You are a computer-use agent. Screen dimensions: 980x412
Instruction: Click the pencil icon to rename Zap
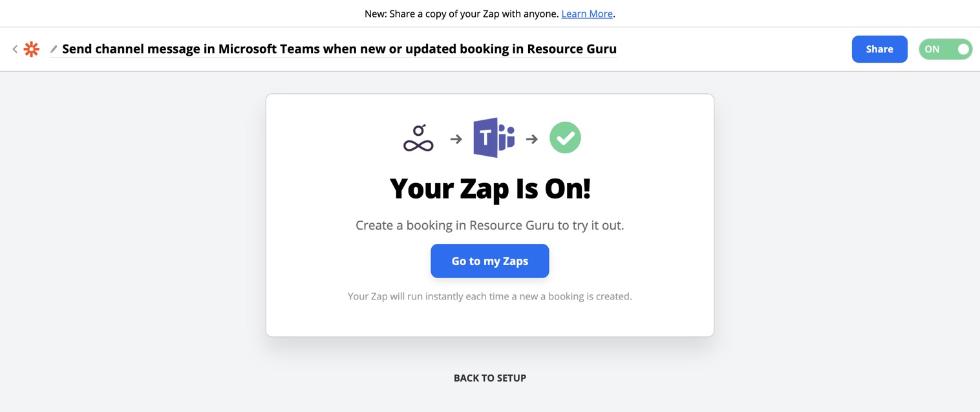[54, 49]
